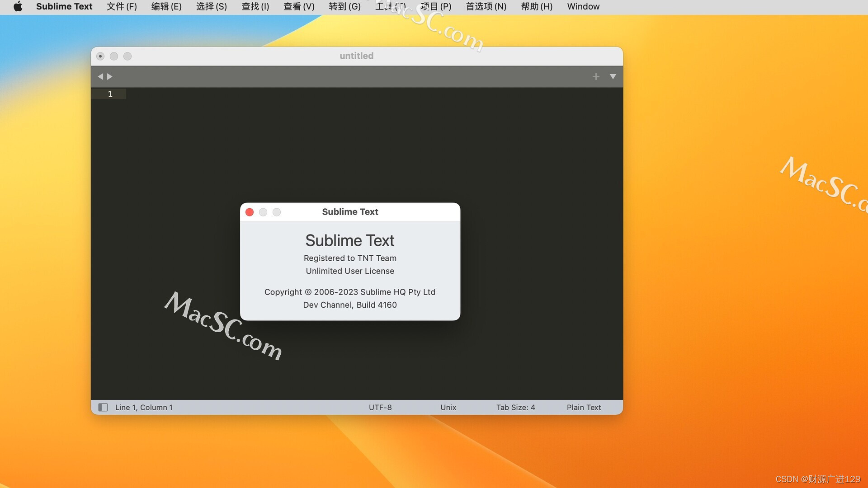This screenshot has height=488, width=868.
Task: Open the 帮助 (H) menu
Action: (x=537, y=6)
